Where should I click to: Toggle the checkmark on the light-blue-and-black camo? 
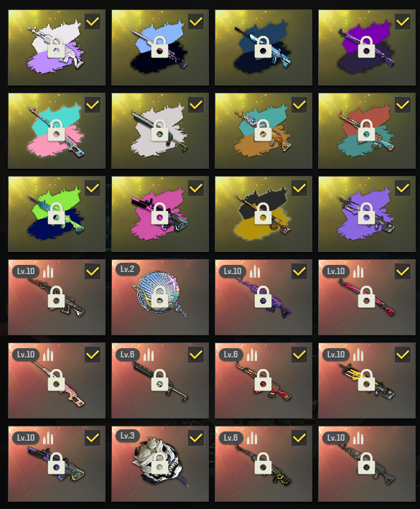(x=196, y=22)
